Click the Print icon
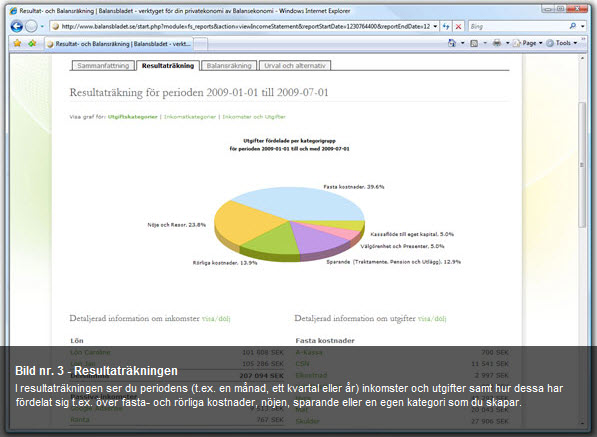This screenshot has height=437, width=597. [x=497, y=43]
